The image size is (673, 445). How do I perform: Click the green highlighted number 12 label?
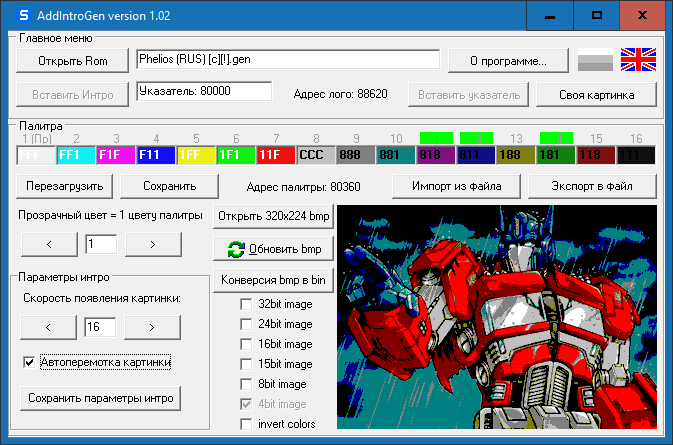[x=476, y=139]
